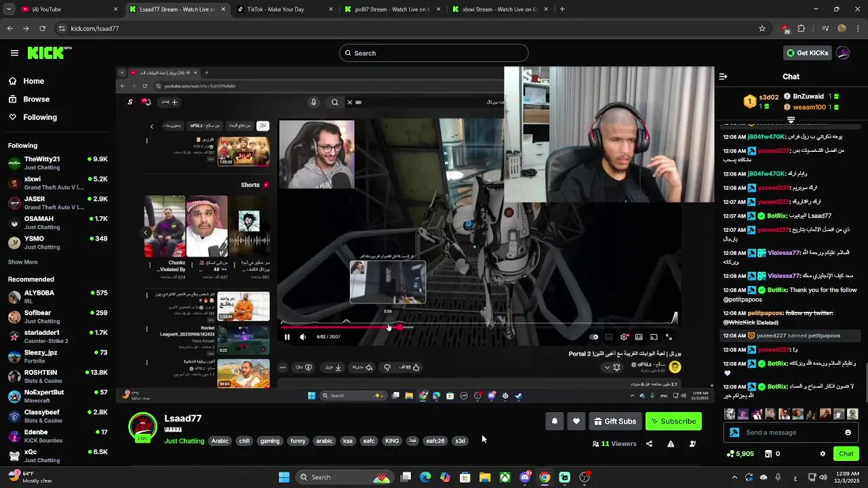Viewport: 868px width, 488px height.
Task: Click Send a message chat input
Action: pos(792,432)
